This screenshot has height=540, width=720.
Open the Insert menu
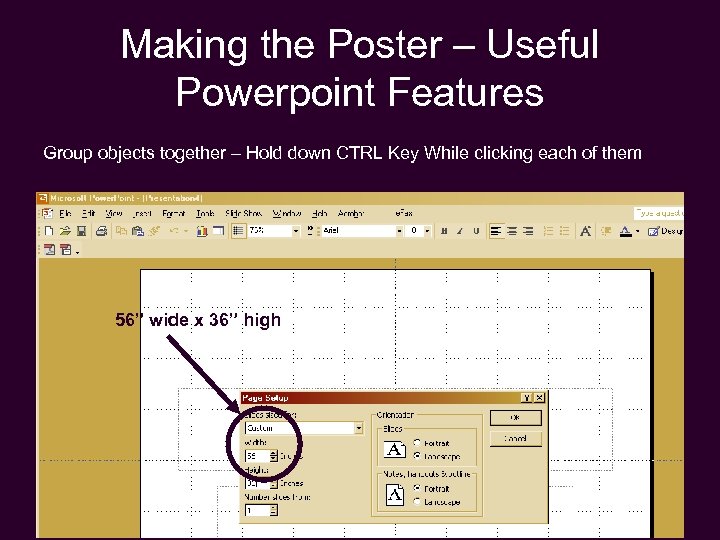pyautogui.click(x=142, y=214)
